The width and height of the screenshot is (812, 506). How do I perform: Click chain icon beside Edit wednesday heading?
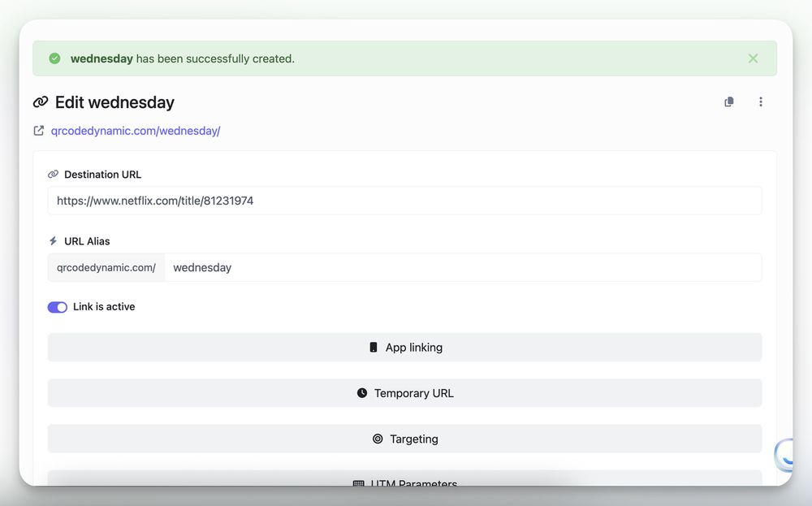click(41, 102)
